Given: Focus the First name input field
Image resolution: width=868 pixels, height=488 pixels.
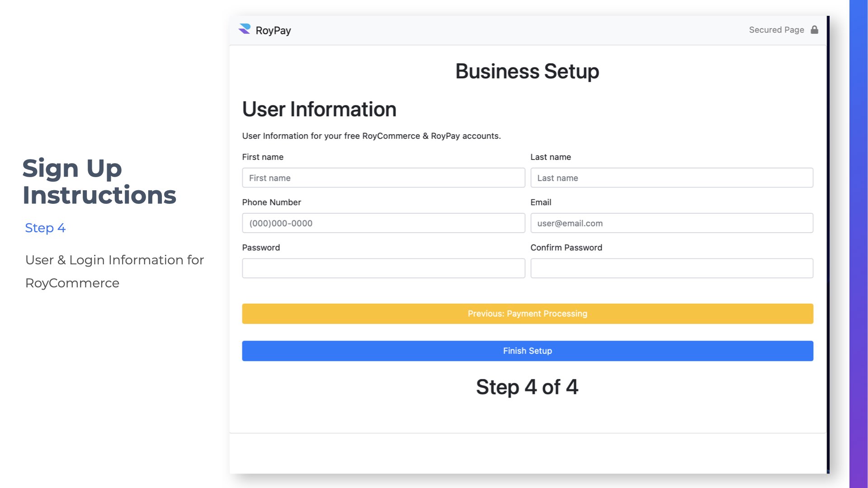Looking at the screenshot, I should (x=383, y=178).
